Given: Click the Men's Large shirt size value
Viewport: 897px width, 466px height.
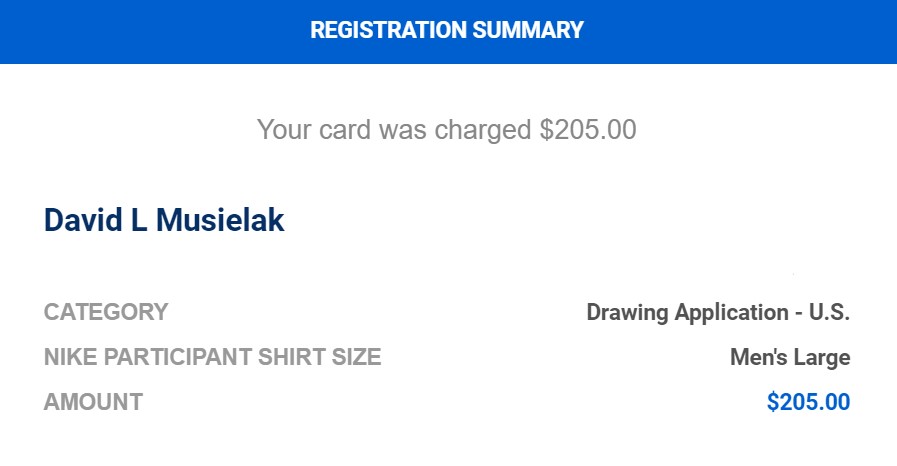Looking at the screenshot, I should [x=790, y=358].
